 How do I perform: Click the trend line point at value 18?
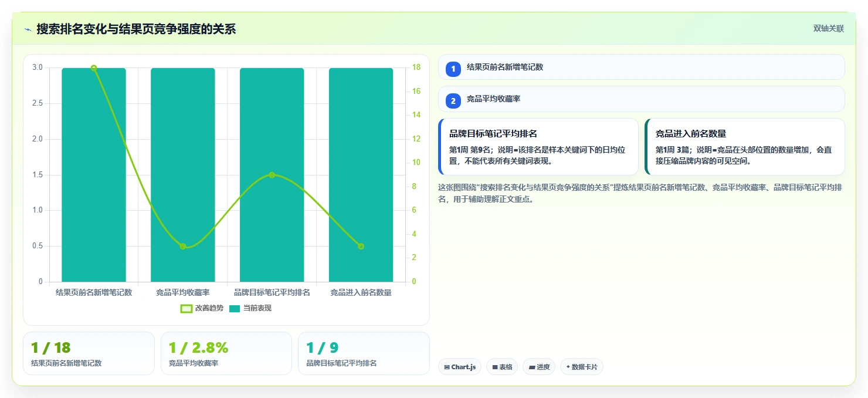(x=94, y=68)
